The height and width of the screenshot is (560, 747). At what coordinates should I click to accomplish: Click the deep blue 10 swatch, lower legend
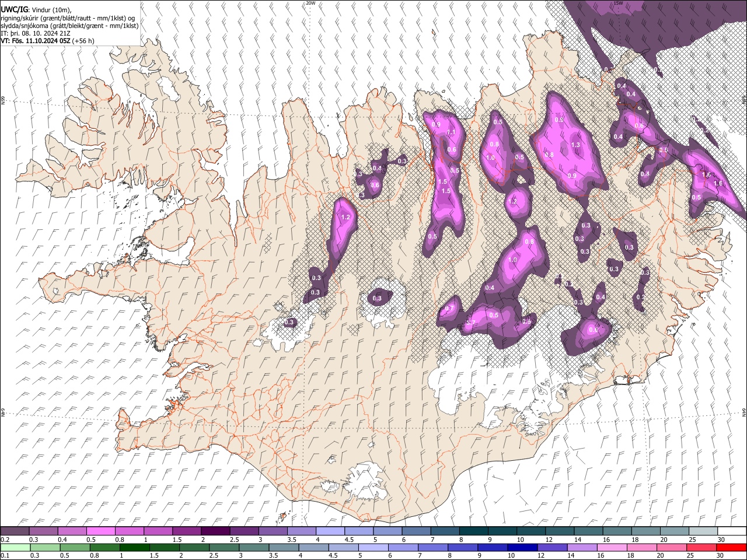tap(522, 548)
